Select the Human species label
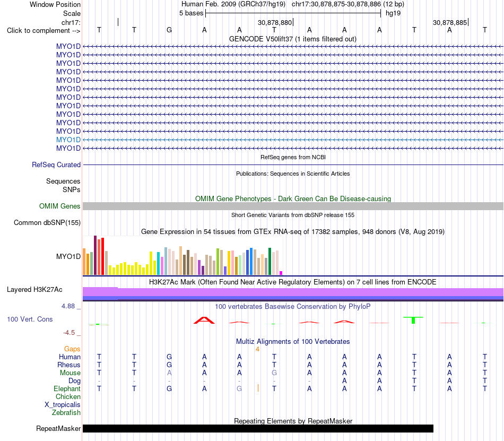 (69, 357)
